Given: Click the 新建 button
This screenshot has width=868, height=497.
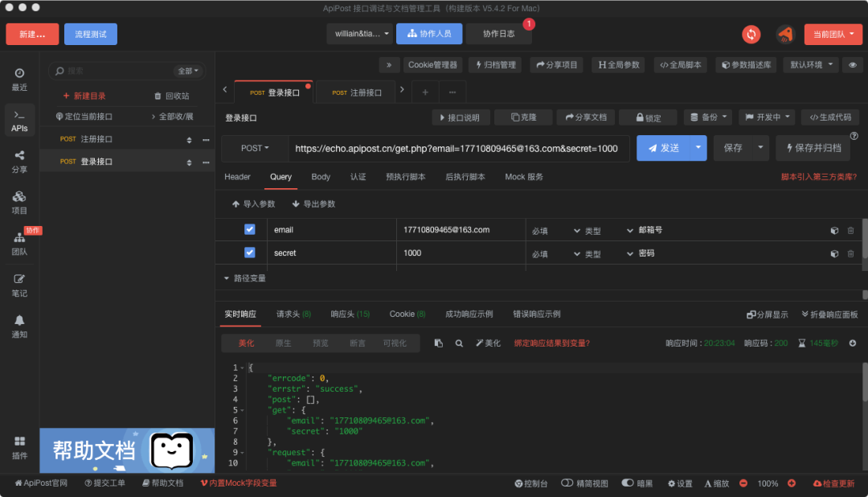Looking at the screenshot, I should pos(32,35).
